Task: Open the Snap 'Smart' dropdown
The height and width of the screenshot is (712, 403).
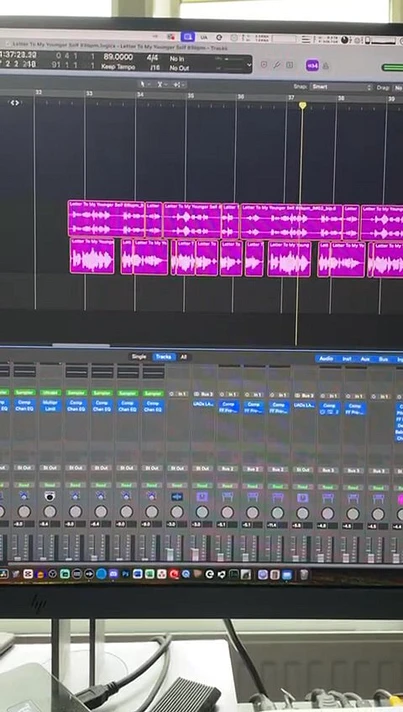Action: (340, 87)
